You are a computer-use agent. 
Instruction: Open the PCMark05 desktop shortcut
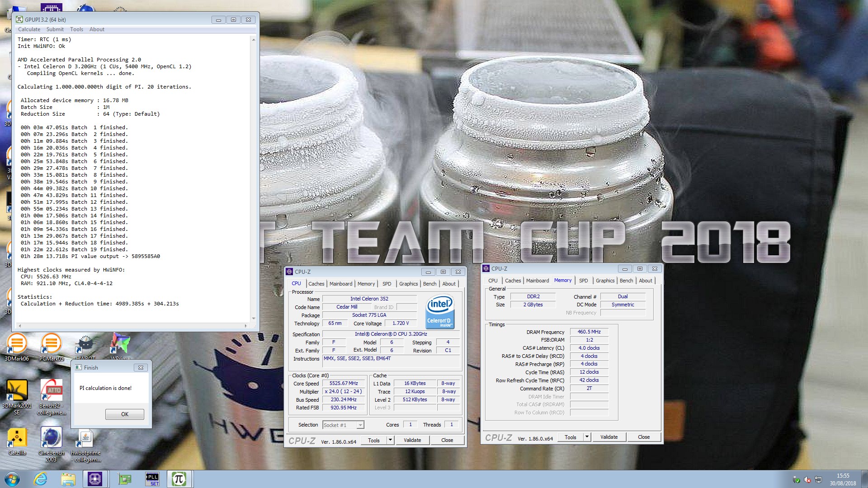(51, 347)
